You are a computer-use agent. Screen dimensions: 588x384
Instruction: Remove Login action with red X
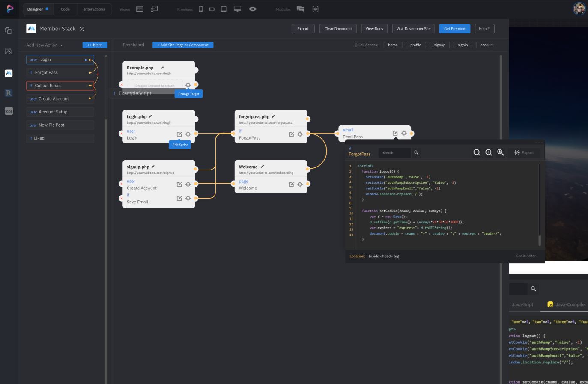coord(122,134)
